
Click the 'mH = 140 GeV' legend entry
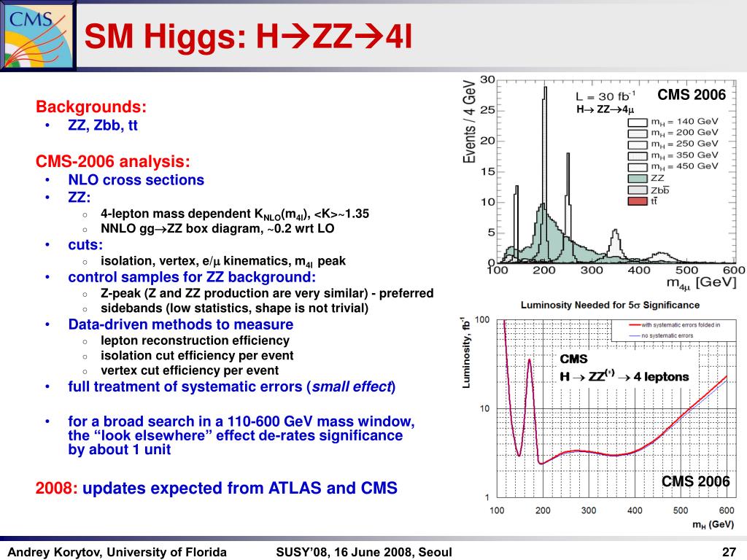673,122
